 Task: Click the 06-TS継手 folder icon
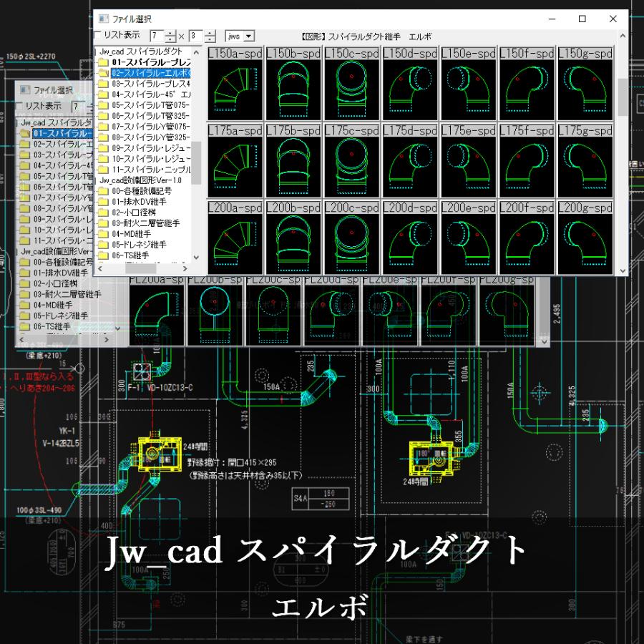pyautogui.click(x=104, y=256)
